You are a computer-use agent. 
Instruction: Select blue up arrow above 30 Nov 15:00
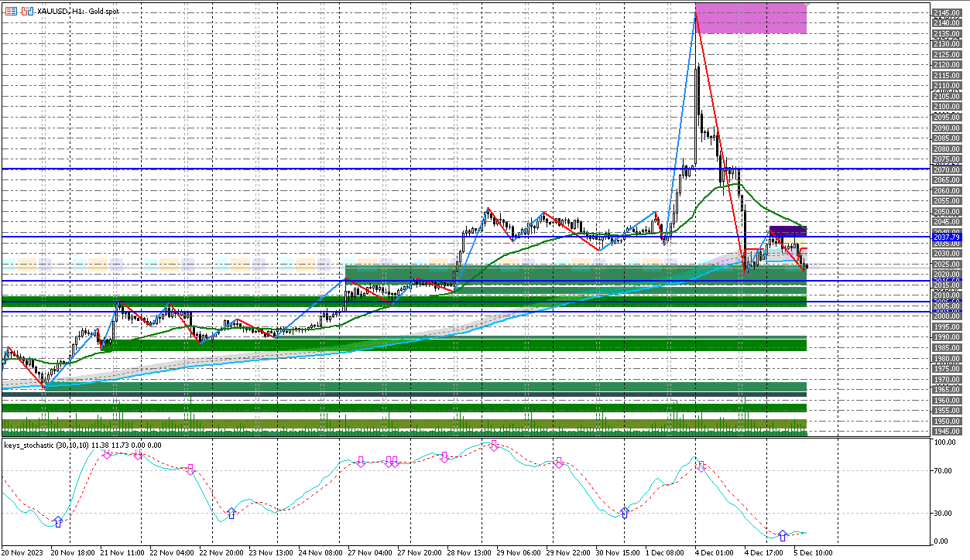[x=625, y=512]
